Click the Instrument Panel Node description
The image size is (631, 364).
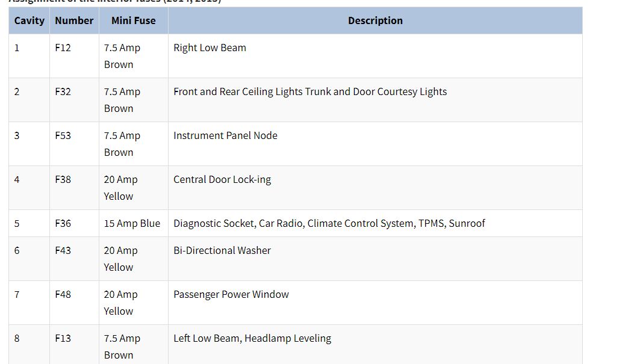click(x=225, y=136)
